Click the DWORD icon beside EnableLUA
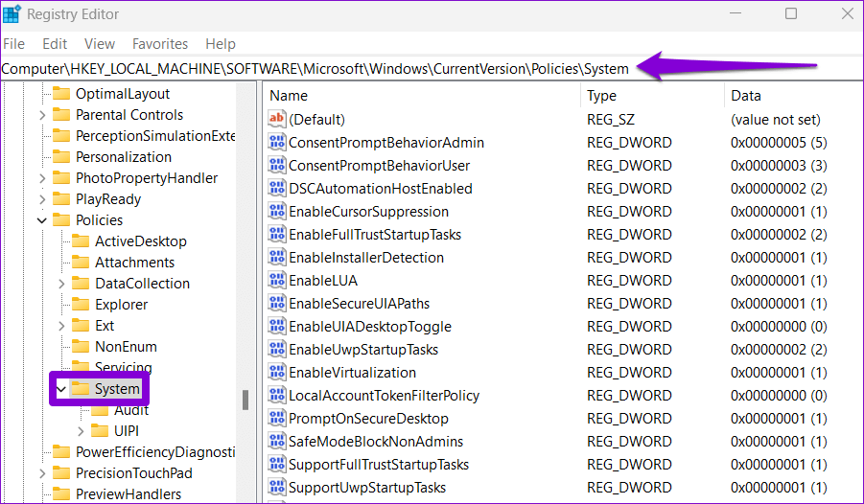864x504 pixels. tap(276, 281)
